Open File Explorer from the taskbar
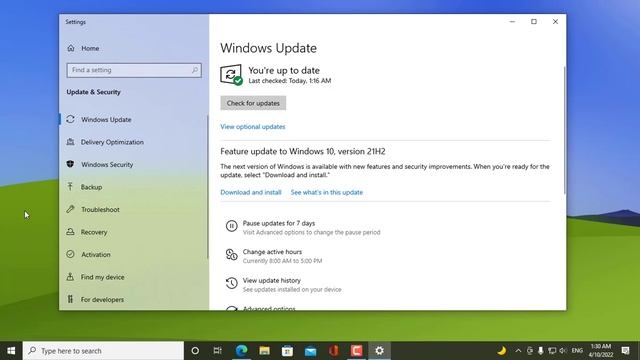640x360 pixels. pyautogui.click(x=264, y=351)
